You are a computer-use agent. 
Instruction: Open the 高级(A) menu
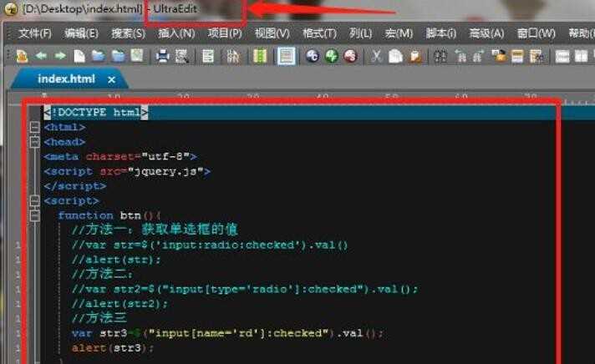[486, 33]
